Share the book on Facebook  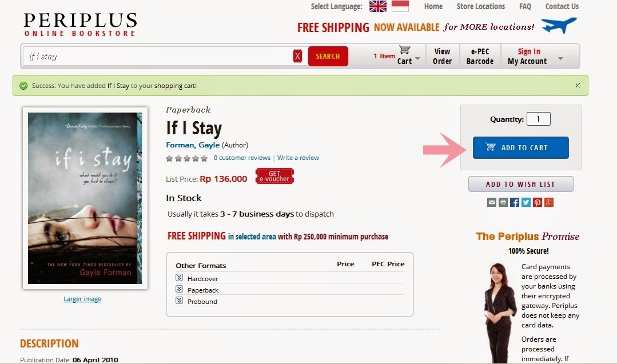[514, 202]
